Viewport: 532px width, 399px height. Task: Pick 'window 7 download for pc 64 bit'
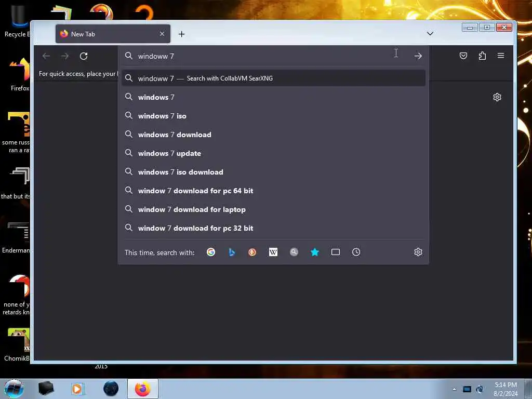click(x=273, y=191)
